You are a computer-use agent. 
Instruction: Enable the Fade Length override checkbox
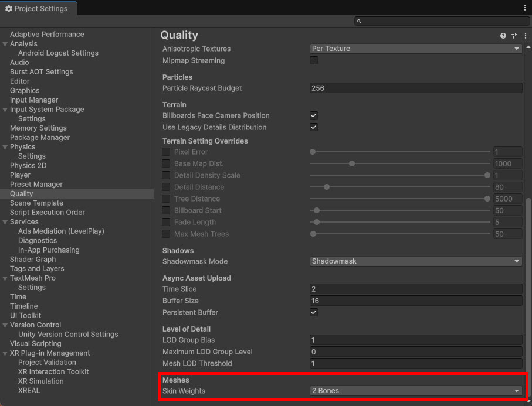tap(166, 222)
